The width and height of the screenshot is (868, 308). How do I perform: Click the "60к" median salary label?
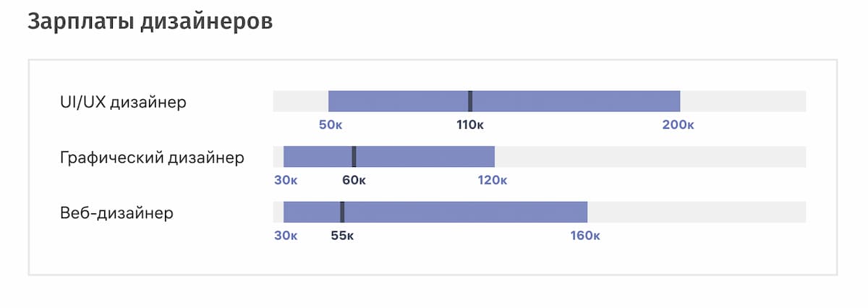tap(354, 180)
